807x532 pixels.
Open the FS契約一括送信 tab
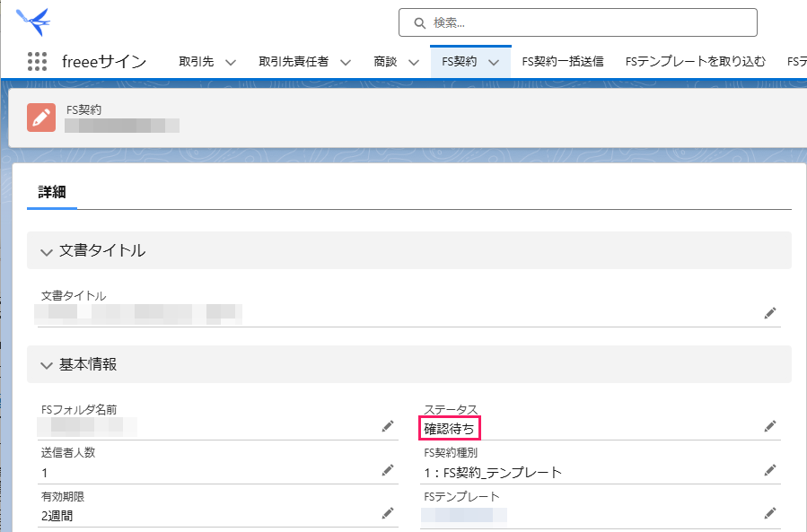[563, 62]
